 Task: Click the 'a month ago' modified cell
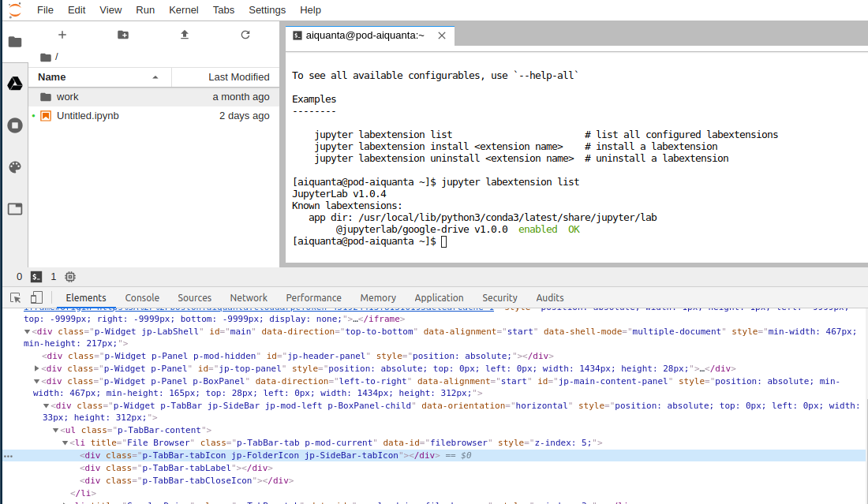click(x=241, y=97)
